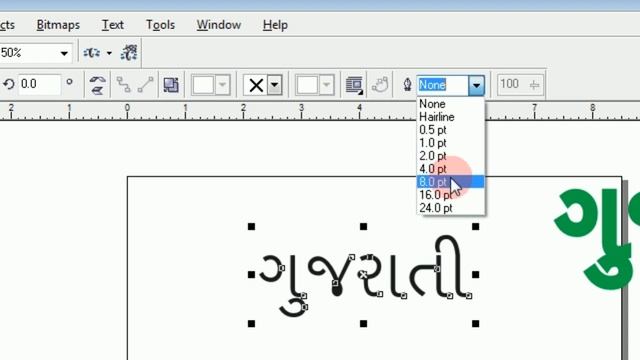The height and width of the screenshot is (360, 640).
Task: Open the Window menu
Action: [x=219, y=25]
